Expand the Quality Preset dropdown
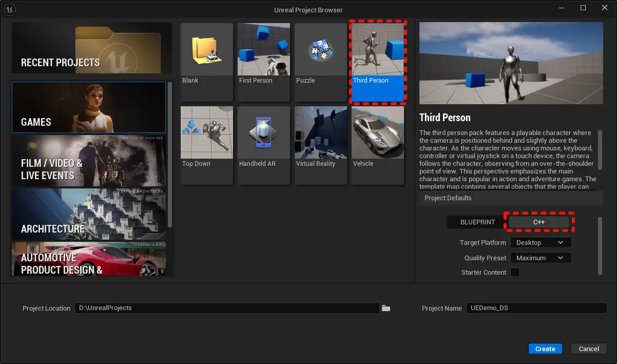Screen dimensions: 617x364 (540, 258)
